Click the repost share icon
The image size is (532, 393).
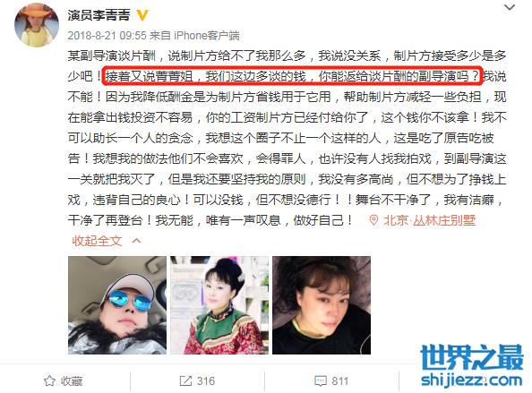(185, 380)
